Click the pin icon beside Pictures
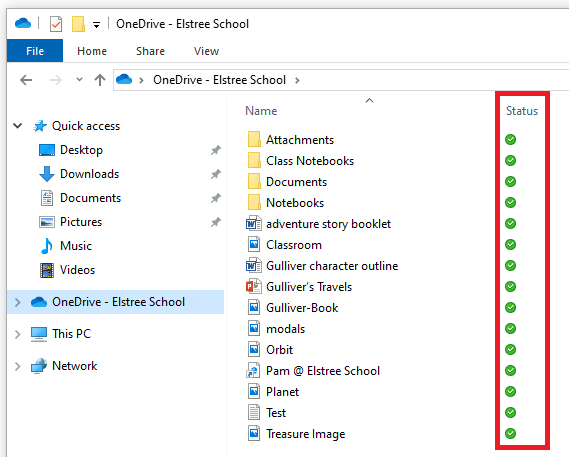Screen dimensions: 569x457 tap(216, 222)
